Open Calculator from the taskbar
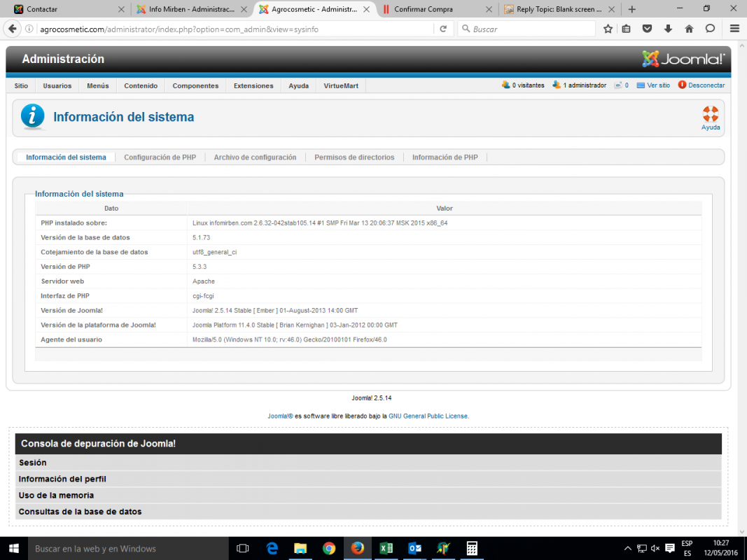 [x=472, y=548]
